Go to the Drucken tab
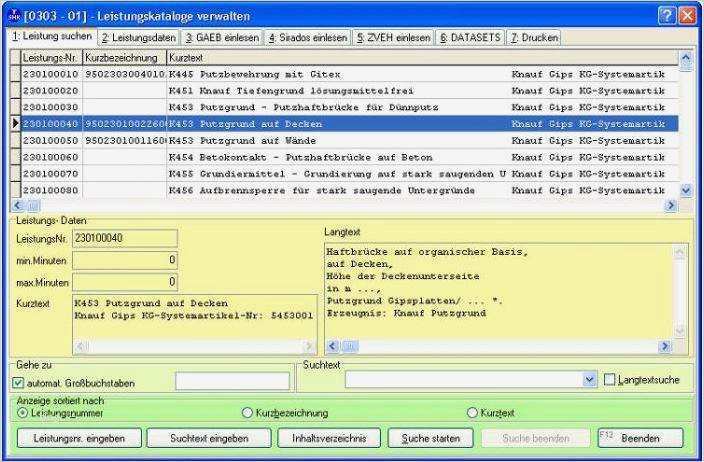This screenshot has width=704, height=462. (x=534, y=38)
